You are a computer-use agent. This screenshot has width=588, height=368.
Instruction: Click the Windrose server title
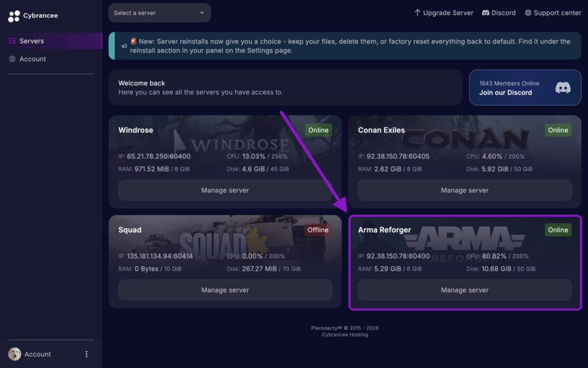[136, 130]
